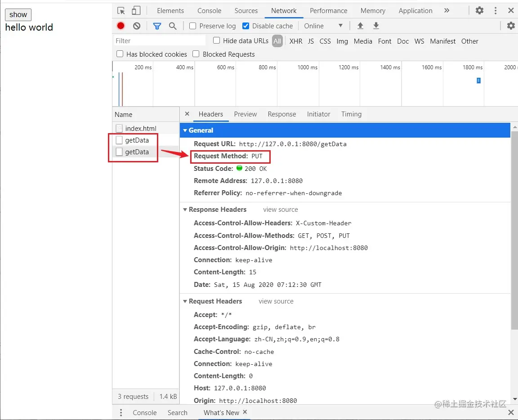Click the blue request bar at 1800 ms
The width and height of the screenshot is (518, 420).
(x=478, y=80)
